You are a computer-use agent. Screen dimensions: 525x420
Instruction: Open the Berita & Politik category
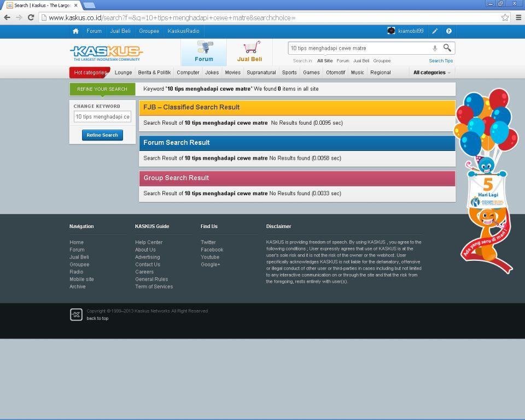154,73
